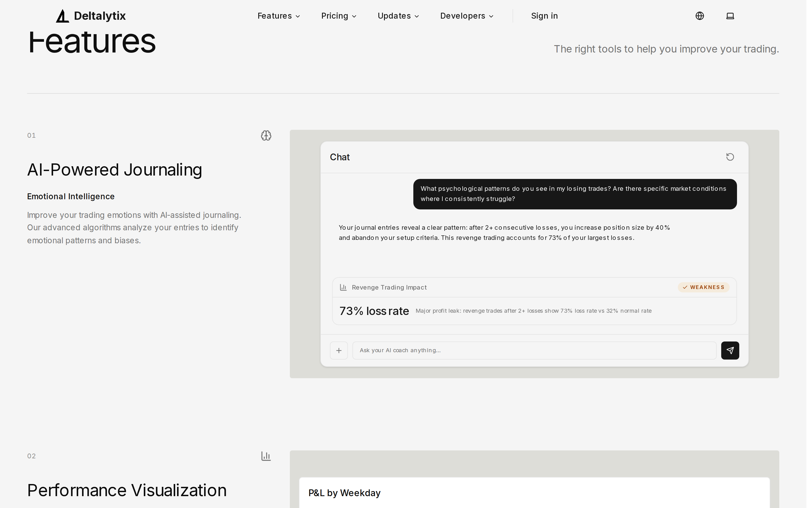The image size is (812, 508).
Task: Click the AI reply about journal entries
Action: [x=504, y=233]
